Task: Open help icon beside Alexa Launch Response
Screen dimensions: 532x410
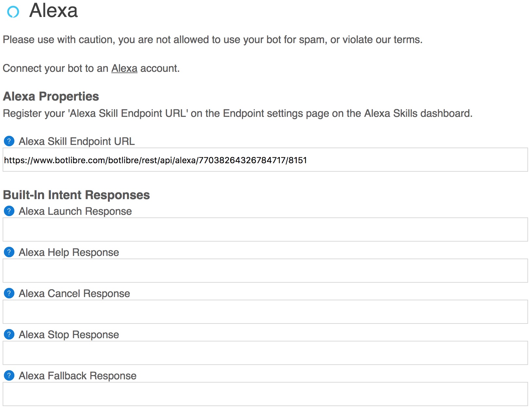Action: pos(9,211)
